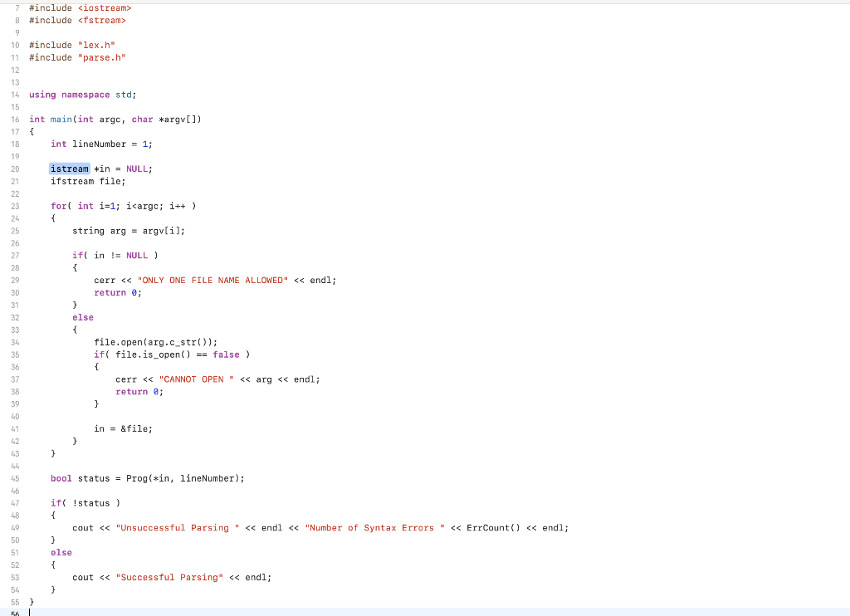Click the #include <iostream> directive

pyautogui.click(x=80, y=7)
